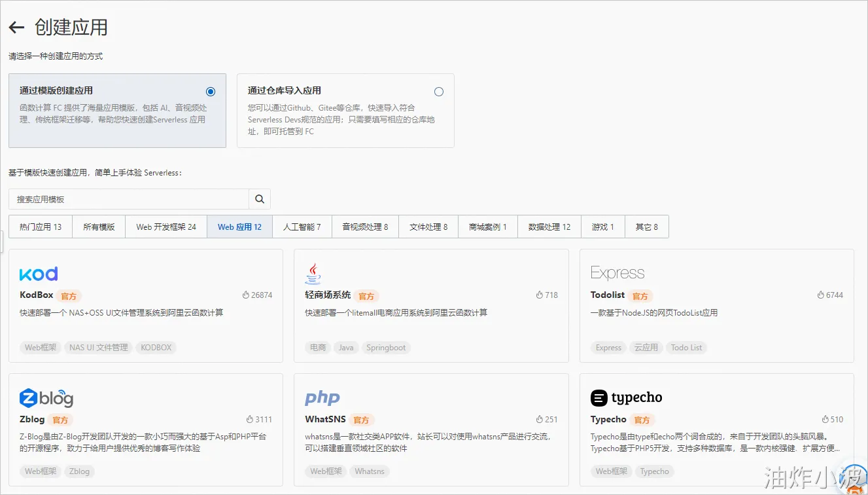The image size is (868, 495).
Task: Click the KODBOX tag
Action: [x=156, y=348]
